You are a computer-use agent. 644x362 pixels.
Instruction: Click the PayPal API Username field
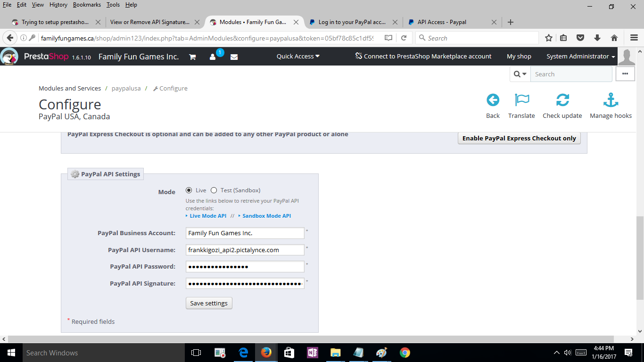(245, 250)
